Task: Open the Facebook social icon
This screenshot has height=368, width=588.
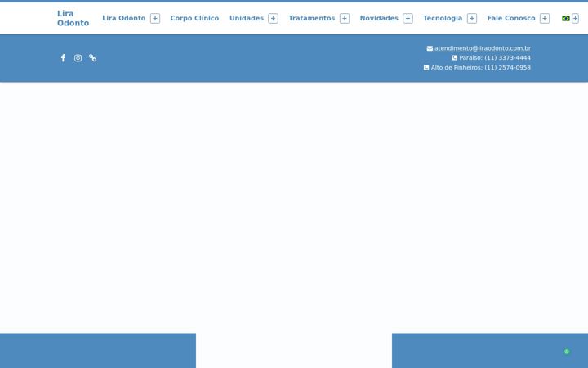Action: (x=63, y=58)
